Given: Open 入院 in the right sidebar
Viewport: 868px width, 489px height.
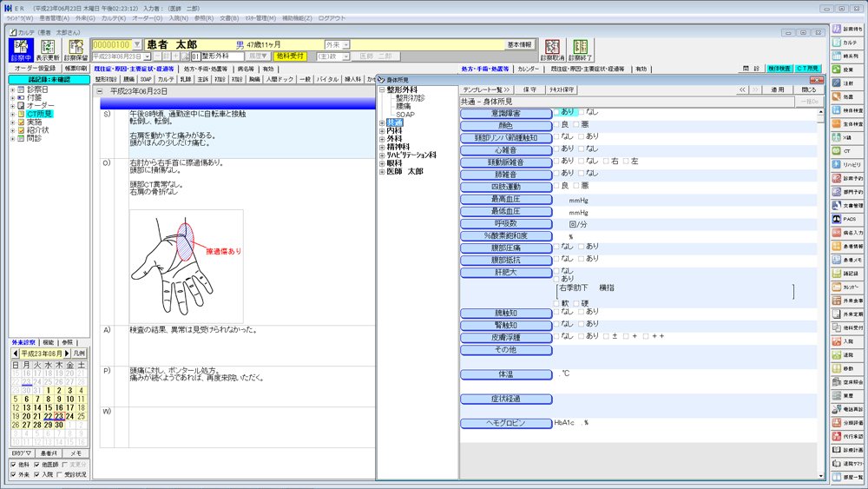Looking at the screenshot, I should pyautogui.click(x=847, y=341).
